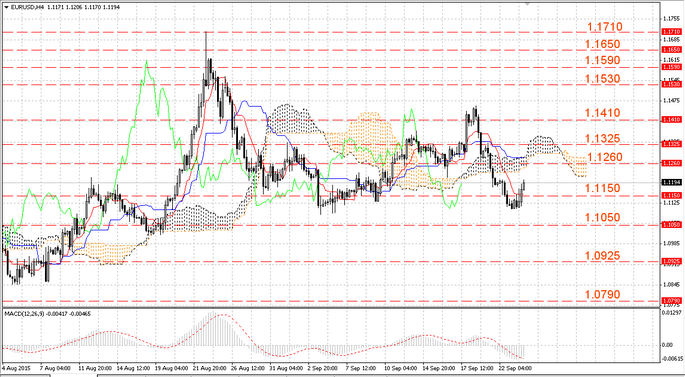Click the gray chart shift marker on top edge
Screen dimensions: 685x377
click(x=528, y=3)
